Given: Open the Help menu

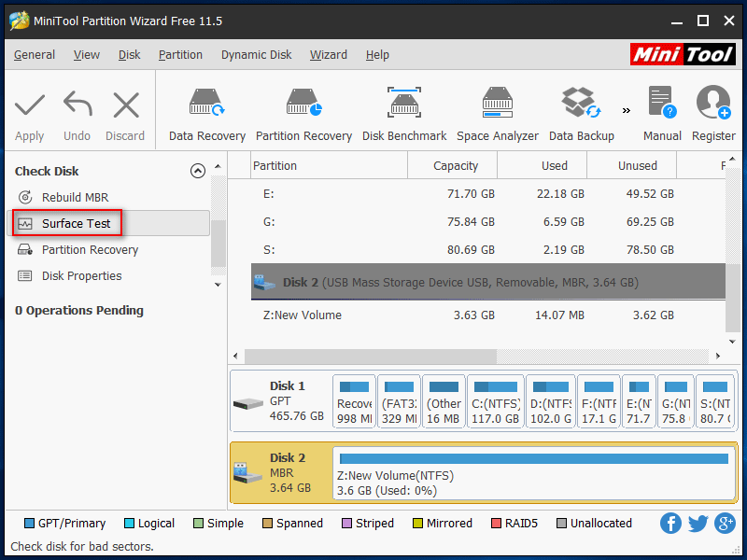Looking at the screenshot, I should tap(377, 55).
